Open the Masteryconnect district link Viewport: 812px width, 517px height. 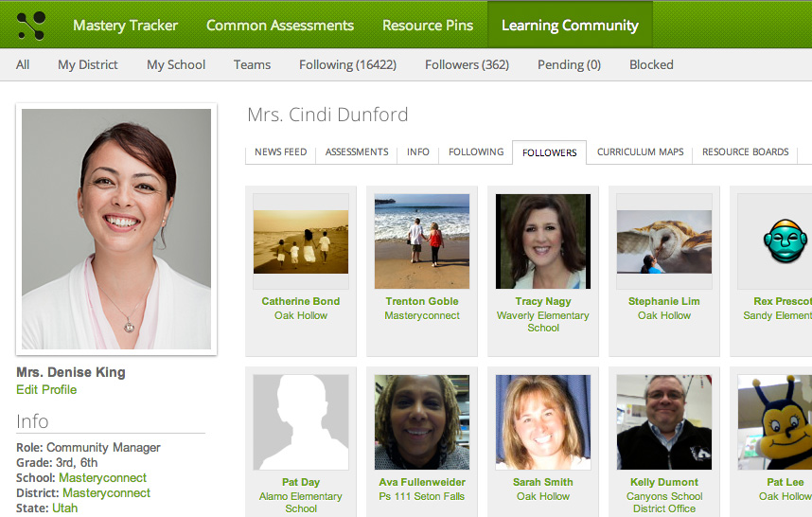(x=106, y=492)
